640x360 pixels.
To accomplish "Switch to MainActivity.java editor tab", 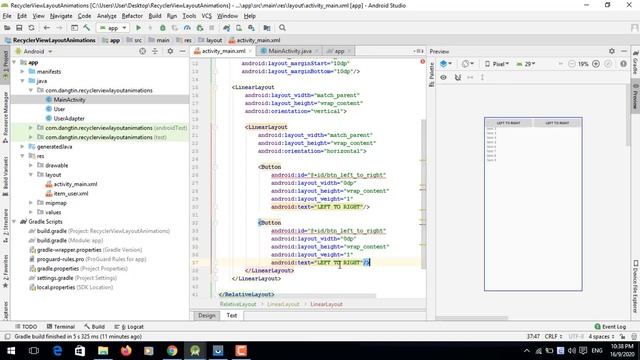I will [290, 51].
